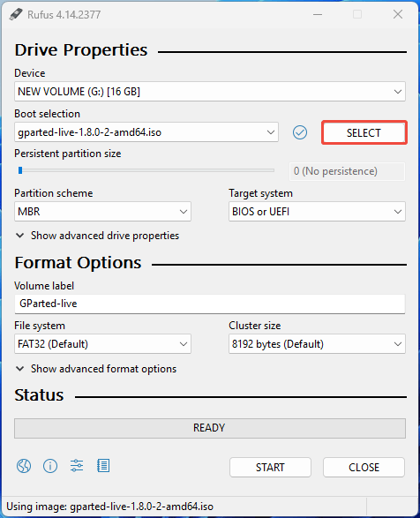This screenshot has height=518, width=420.
Task: Click the 'Format Options' heading
Action: (x=78, y=263)
